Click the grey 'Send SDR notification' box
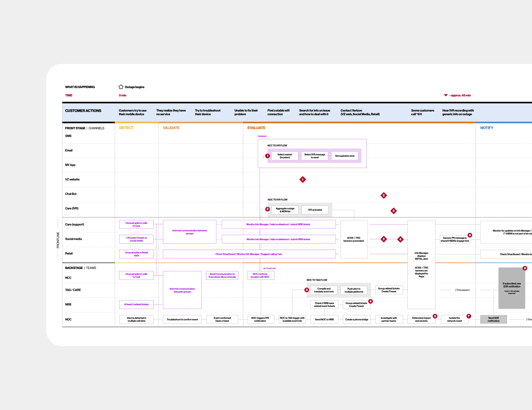Viewport: 532px width, 410px height. [x=493, y=319]
